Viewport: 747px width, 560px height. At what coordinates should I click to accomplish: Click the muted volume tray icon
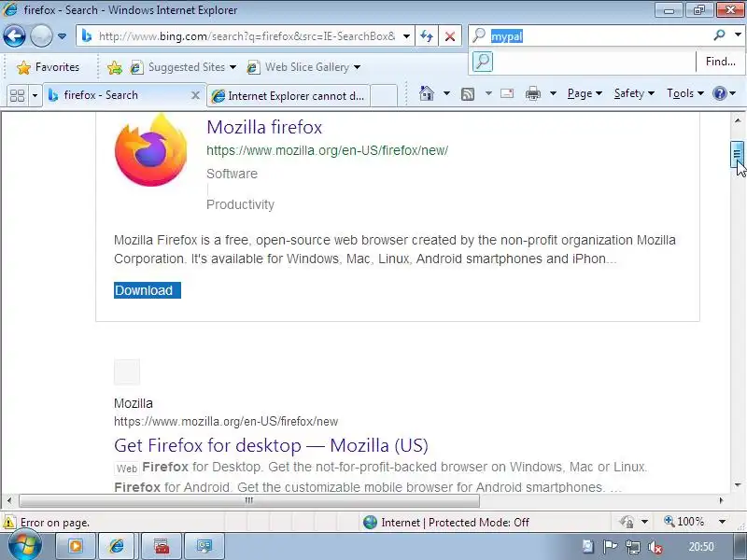tap(655, 547)
